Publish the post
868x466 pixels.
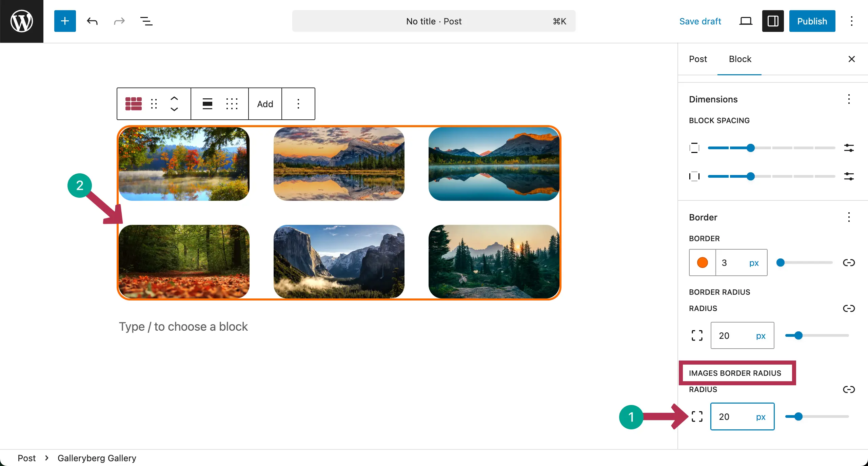click(x=812, y=21)
